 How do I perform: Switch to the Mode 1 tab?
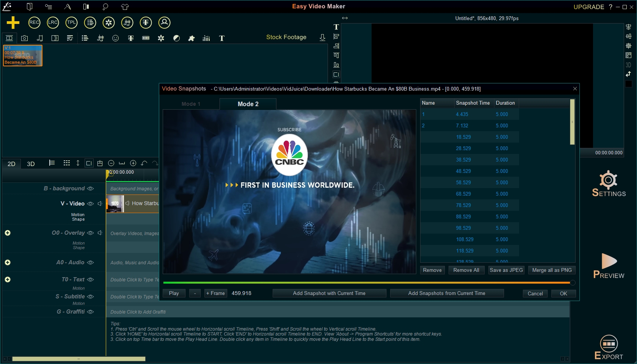pyautogui.click(x=191, y=104)
